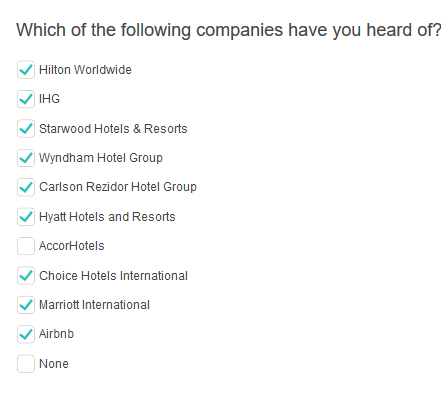Click the IHG label text
The height and width of the screenshot is (403, 441).
[49, 99]
